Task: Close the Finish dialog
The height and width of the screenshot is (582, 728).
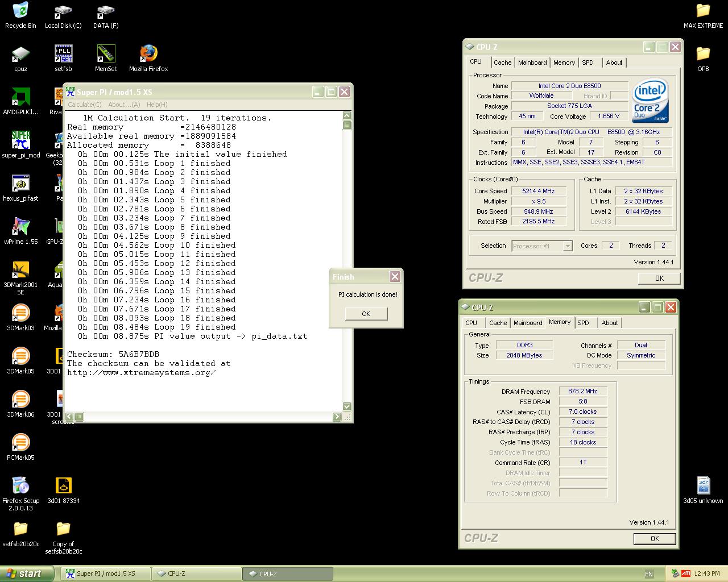Action: (x=395, y=276)
